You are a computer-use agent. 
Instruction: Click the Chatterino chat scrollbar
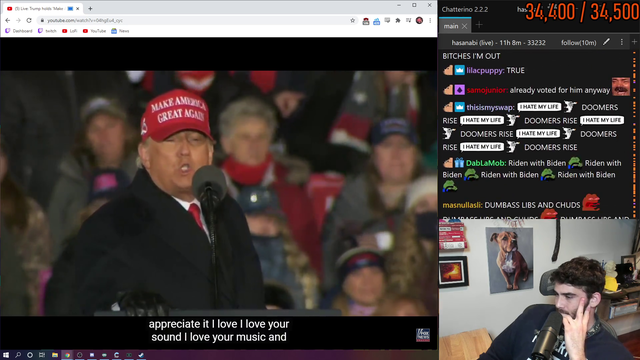(x=634, y=135)
